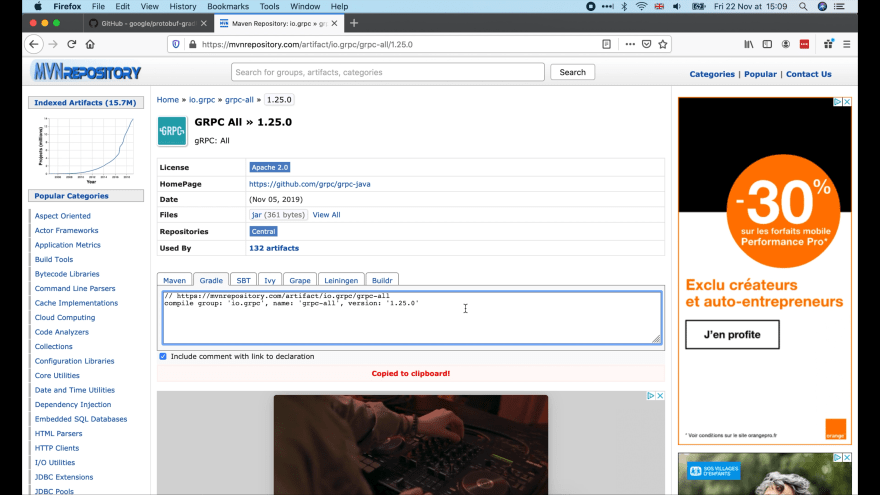Click the Bluetooth menu bar icon
The image size is (880, 495).
624,6
